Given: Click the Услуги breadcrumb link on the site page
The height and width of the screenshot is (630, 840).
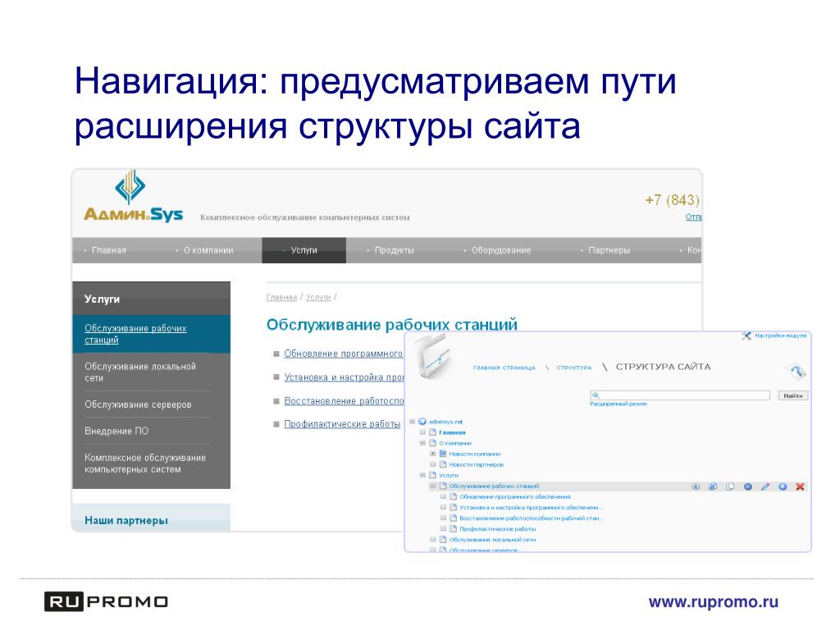Looking at the screenshot, I should [x=318, y=297].
